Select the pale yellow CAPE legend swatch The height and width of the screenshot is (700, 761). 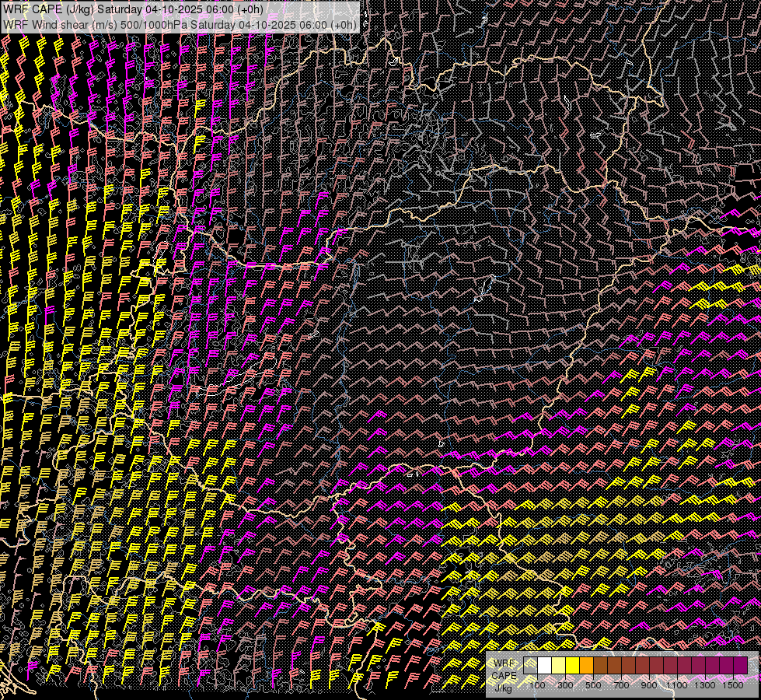point(559,665)
